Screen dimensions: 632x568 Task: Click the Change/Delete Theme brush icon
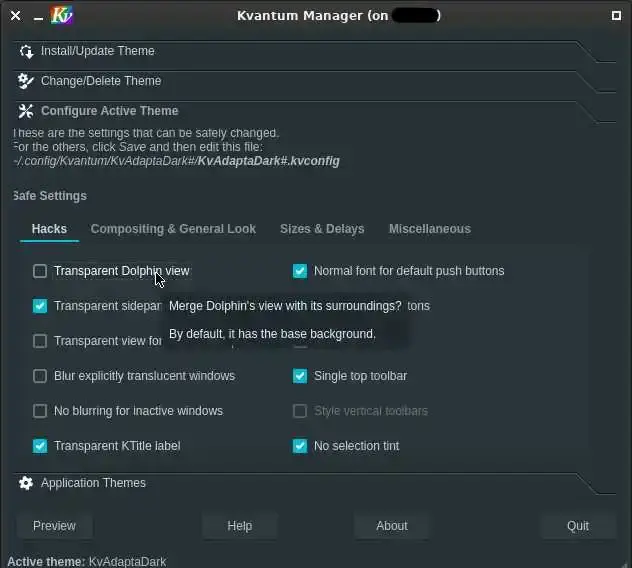[26, 81]
